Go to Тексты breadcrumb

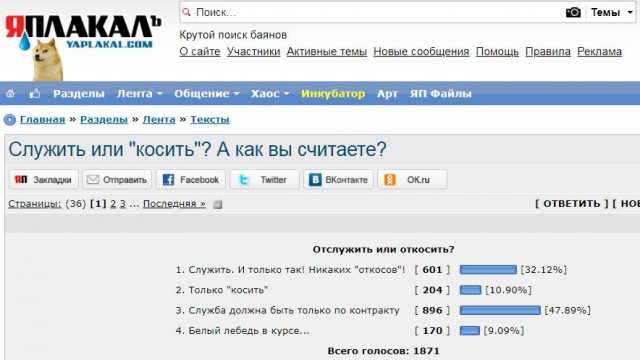(x=210, y=120)
